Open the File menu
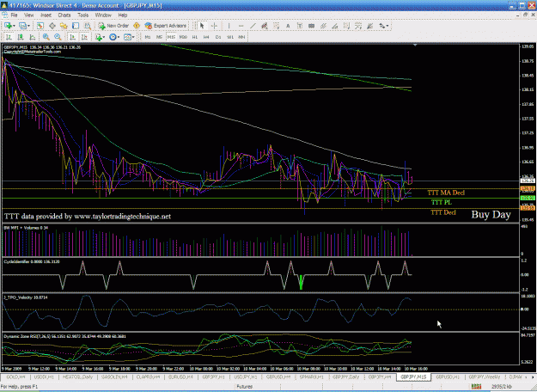Screen dimensions: 537x392 14,15
